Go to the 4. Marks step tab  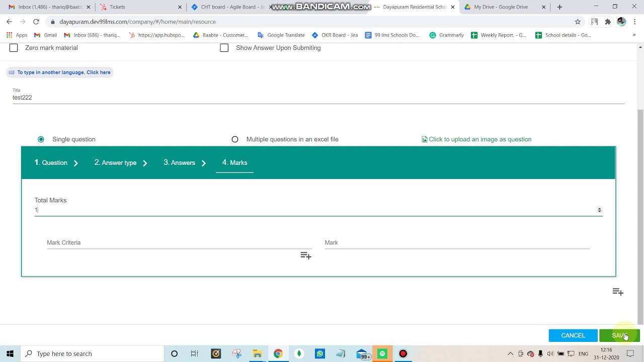[x=234, y=163]
